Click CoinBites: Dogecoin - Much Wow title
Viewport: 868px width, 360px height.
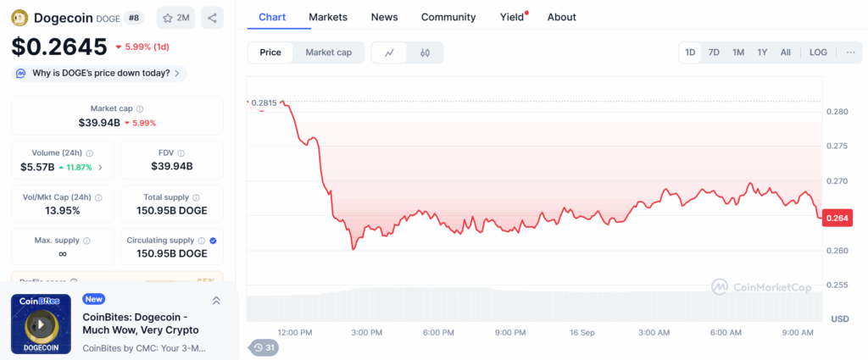[x=141, y=324]
